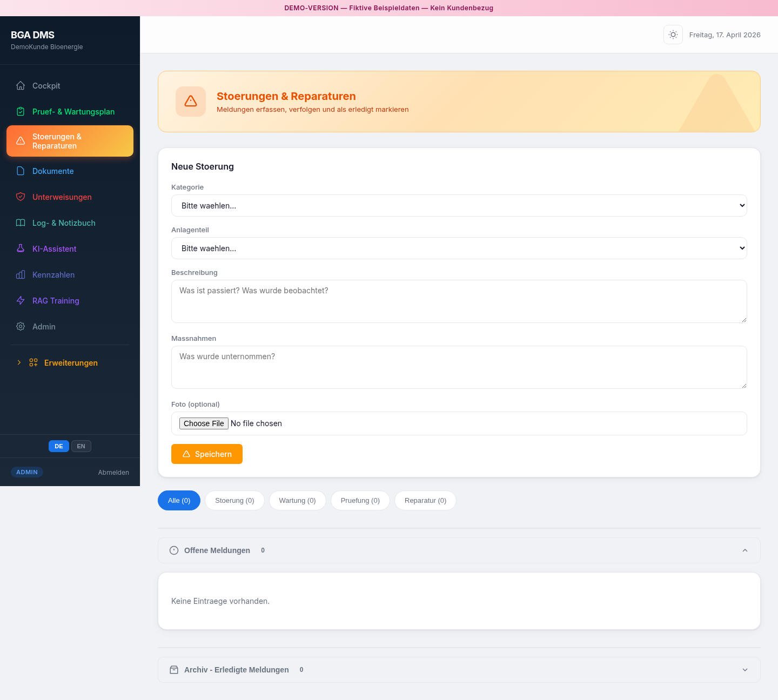778x700 pixels.
Task: Toggle light/dark theme with sun button
Action: (x=673, y=35)
